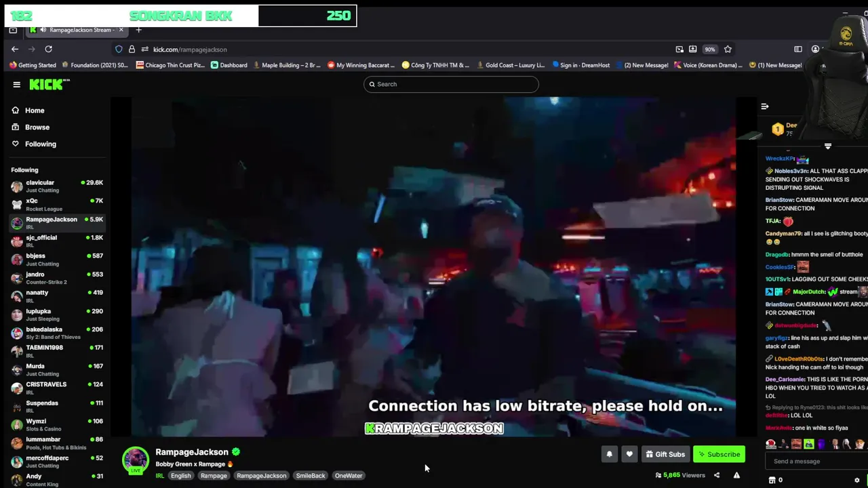
Task: Click the shield tracking protection icon
Action: (119, 49)
